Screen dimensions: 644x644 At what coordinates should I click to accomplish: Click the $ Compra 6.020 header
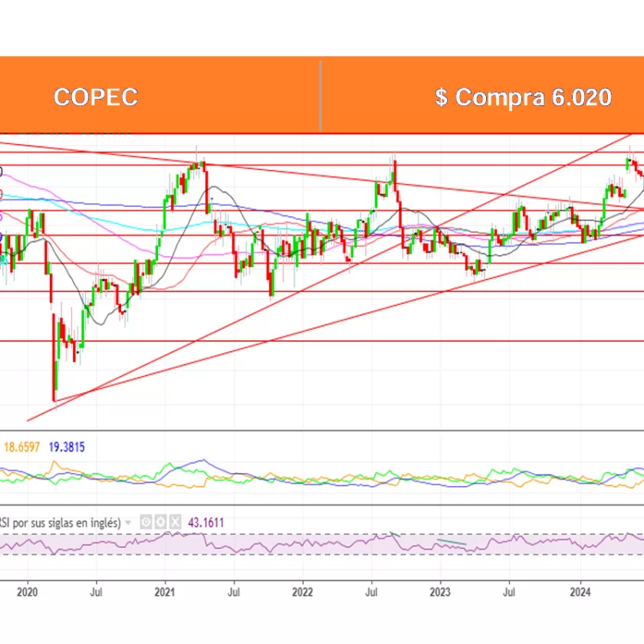point(523,97)
